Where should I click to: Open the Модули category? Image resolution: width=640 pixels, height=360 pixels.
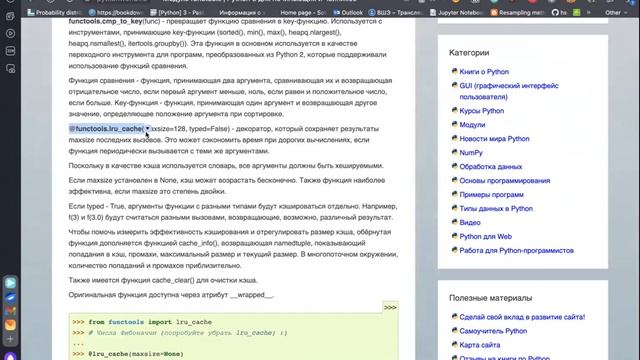(x=472, y=125)
